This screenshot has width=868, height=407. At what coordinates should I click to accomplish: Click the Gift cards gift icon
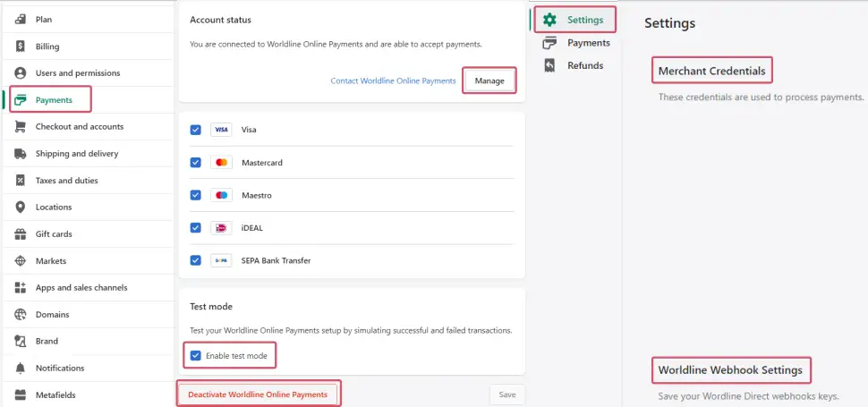[20, 234]
